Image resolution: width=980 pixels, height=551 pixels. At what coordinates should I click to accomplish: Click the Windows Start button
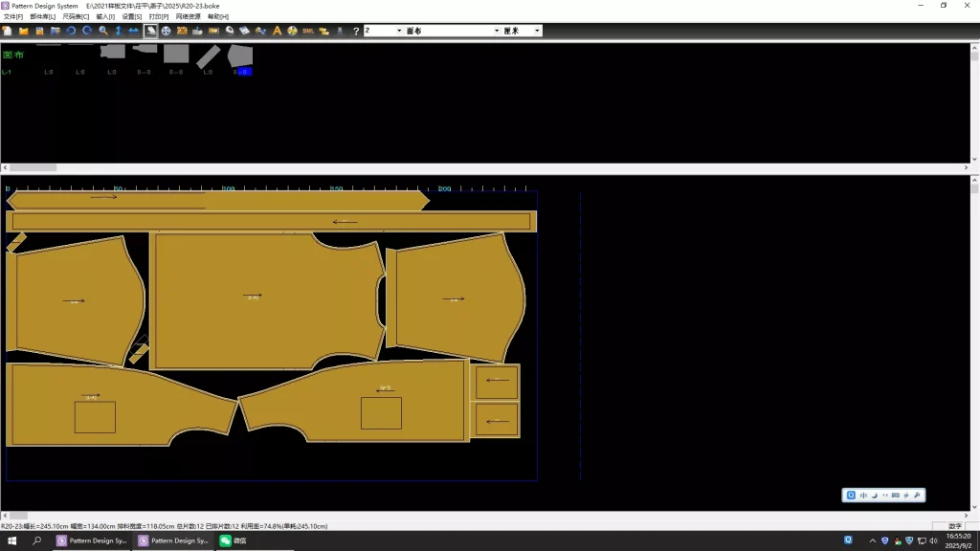[12, 540]
